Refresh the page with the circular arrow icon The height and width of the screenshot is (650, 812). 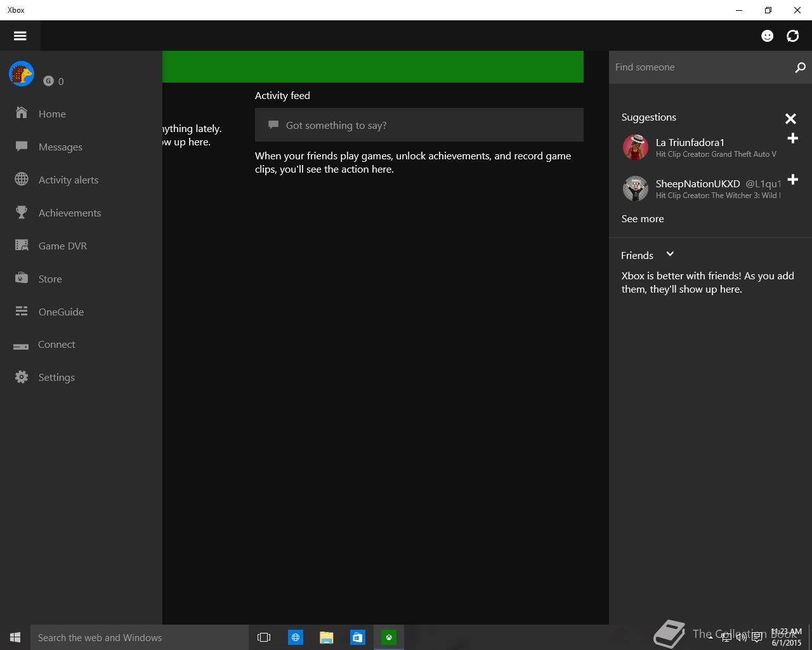tap(793, 36)
